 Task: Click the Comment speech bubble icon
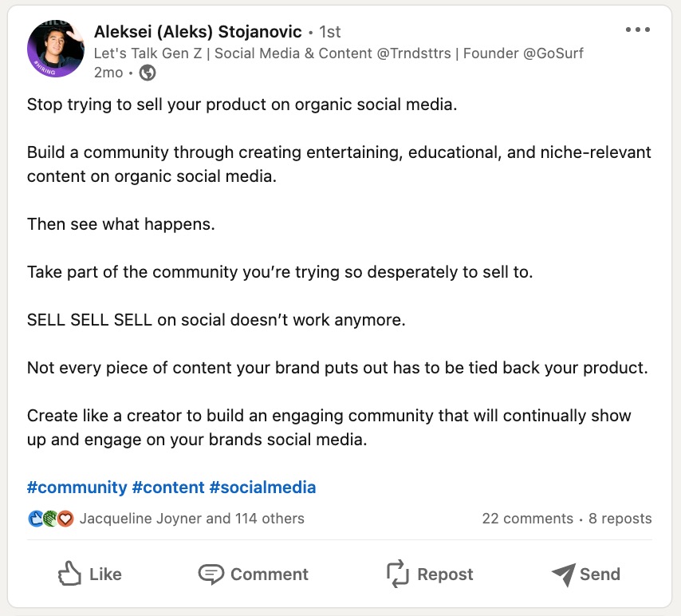(x=210, y=574)
